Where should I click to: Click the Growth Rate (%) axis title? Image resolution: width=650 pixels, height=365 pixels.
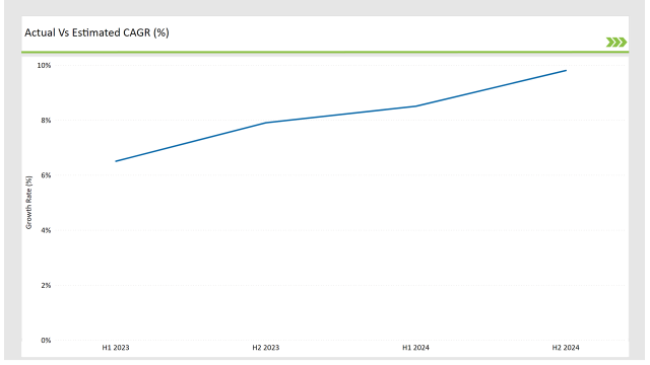(x=29, y=202)
